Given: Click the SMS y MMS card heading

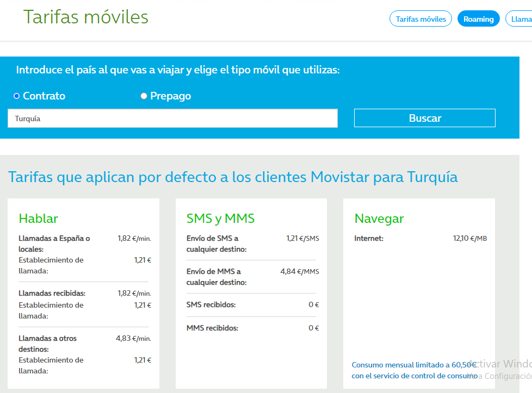Looking at the screenshot, I should pos(220,219).
